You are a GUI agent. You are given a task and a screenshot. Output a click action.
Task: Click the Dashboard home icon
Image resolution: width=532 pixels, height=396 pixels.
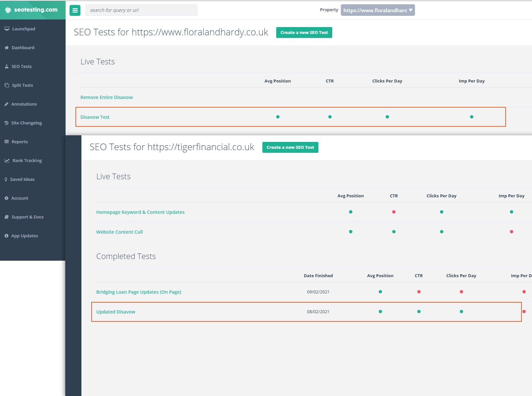point(7,48)
